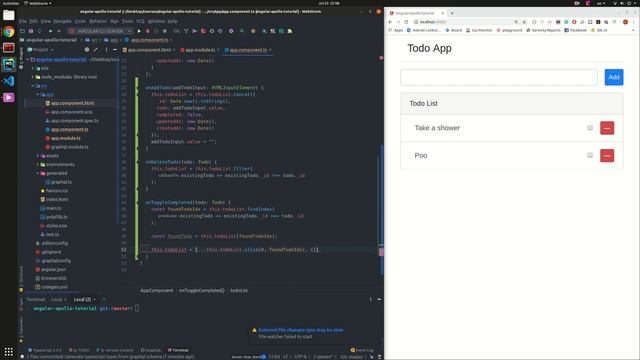Open WebStorm settings gear in toolbar
640x360 pixels.
click(231, 31)
